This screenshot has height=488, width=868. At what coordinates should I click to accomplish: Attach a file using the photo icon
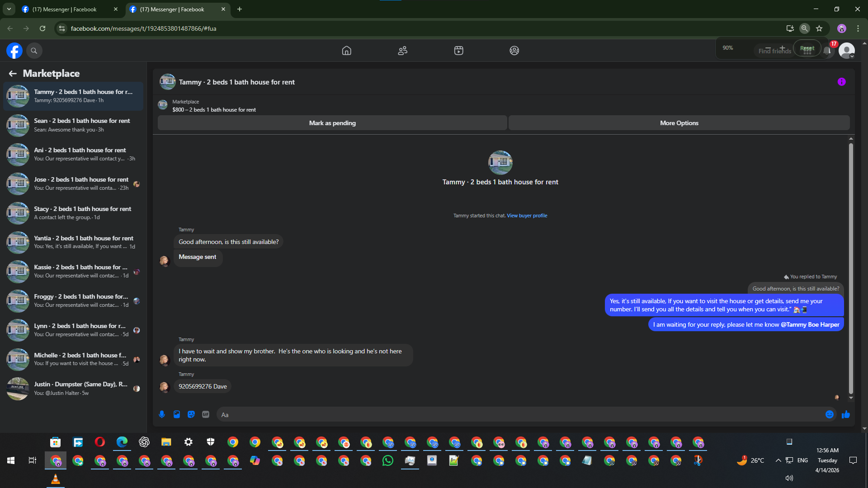tap(177, 414)
